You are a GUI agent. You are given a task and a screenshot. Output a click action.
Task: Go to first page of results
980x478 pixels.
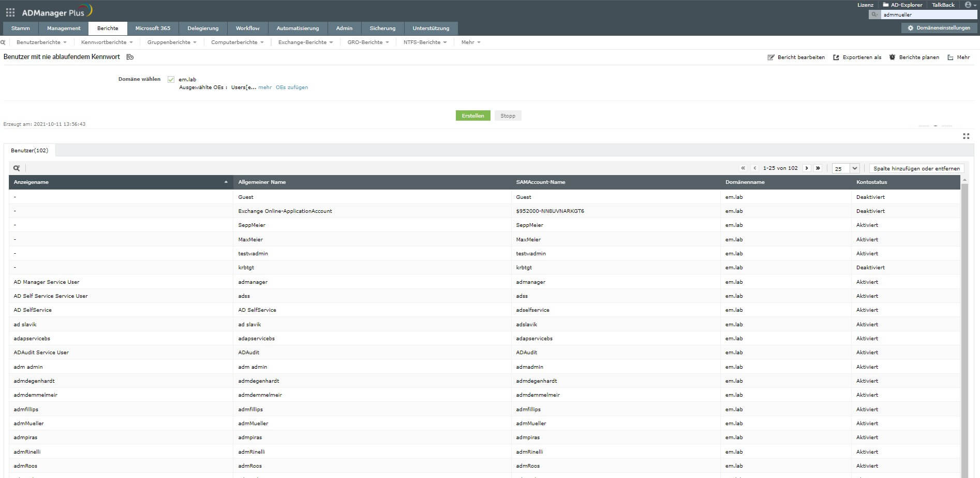pos(743,168)
